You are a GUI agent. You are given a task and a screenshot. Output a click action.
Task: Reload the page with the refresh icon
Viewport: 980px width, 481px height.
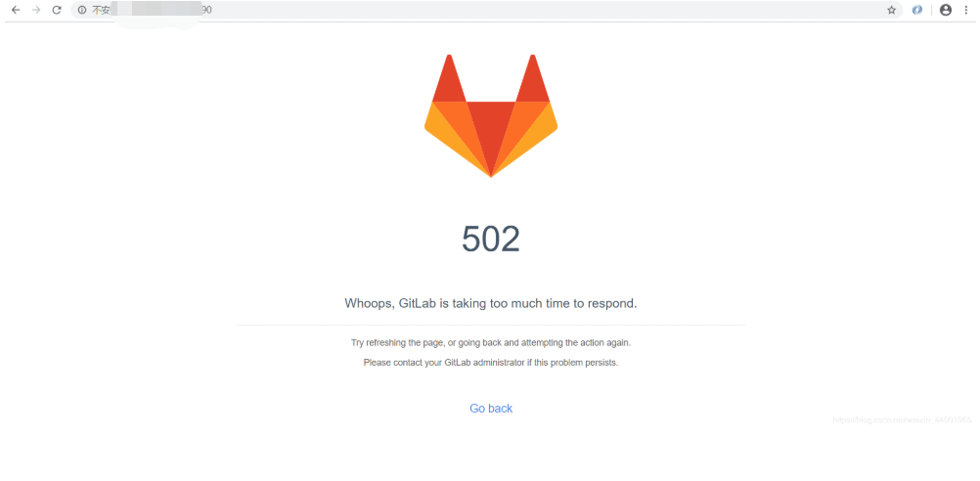point(57,10)
